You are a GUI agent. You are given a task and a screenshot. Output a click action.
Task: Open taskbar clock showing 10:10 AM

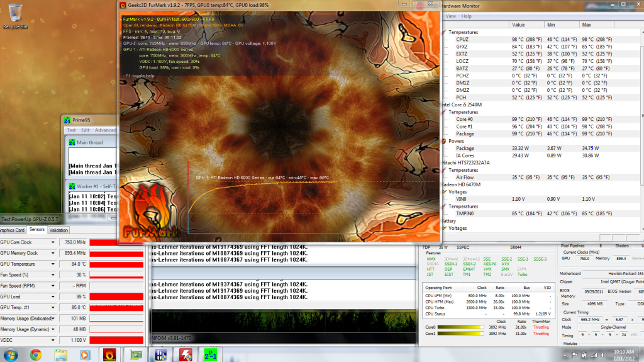tap(624, 355)
